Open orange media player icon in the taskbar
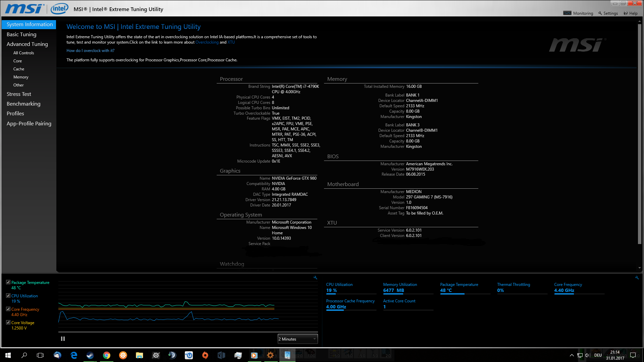Screen dimensions: 644x362 click(x=254, y=355)
